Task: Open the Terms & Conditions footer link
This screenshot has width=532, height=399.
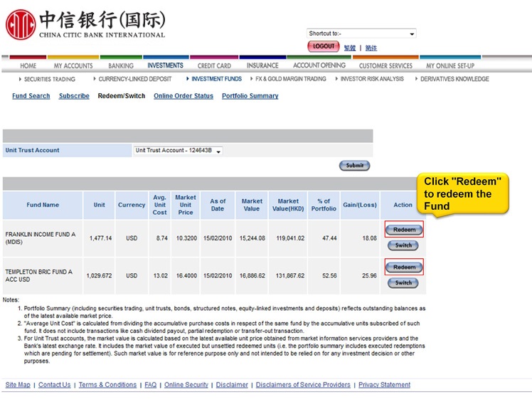Action: pyautogui.click(x=107, y=385)
